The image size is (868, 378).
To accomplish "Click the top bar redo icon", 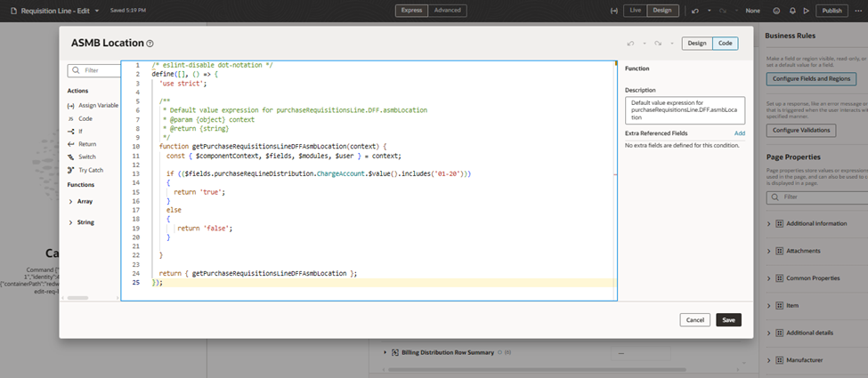I will 723,11.
